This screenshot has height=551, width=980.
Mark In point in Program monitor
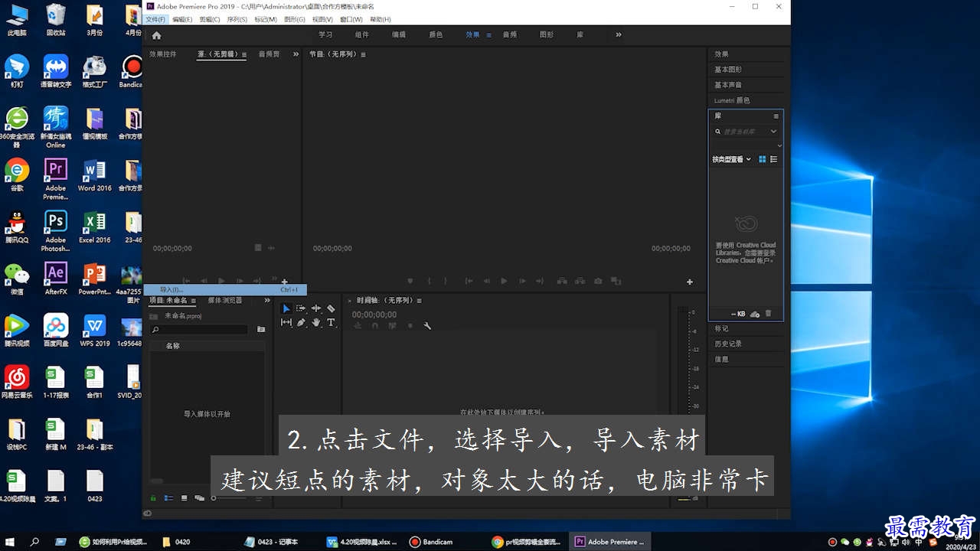click(x=429, y=282)
